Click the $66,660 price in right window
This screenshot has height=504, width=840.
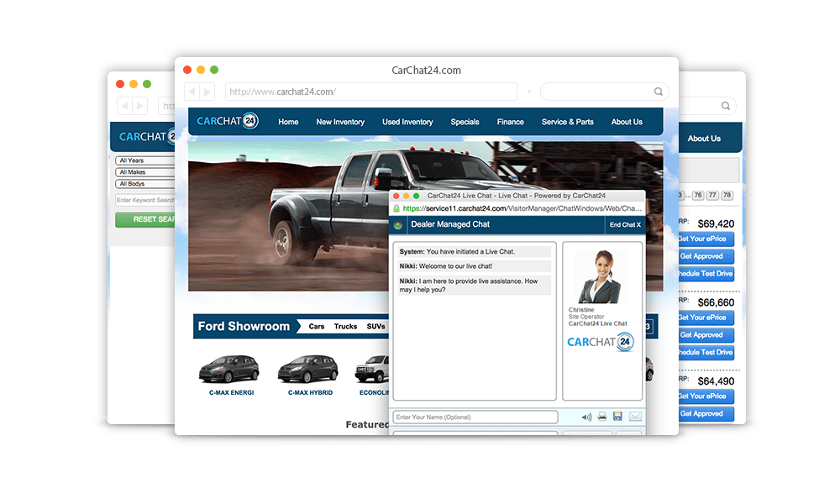[716, 302]
